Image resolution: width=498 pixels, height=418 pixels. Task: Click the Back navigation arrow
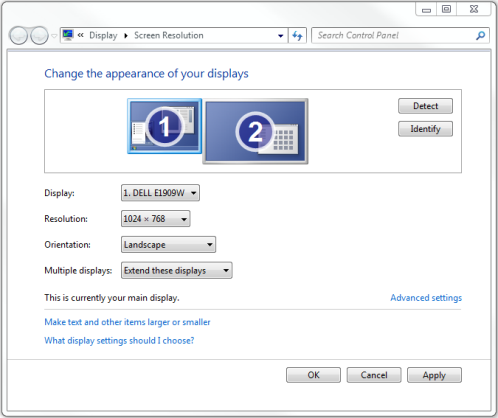point(19,35)
